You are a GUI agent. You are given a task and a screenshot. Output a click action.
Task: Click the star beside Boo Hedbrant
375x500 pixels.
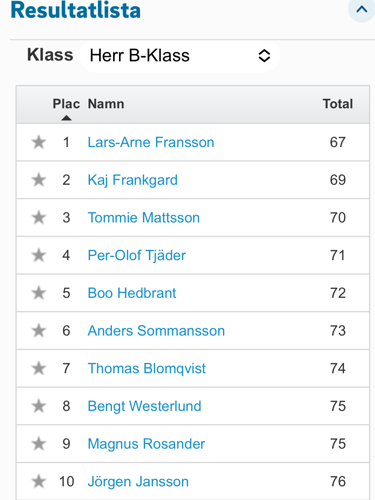(x=39, y=293)
